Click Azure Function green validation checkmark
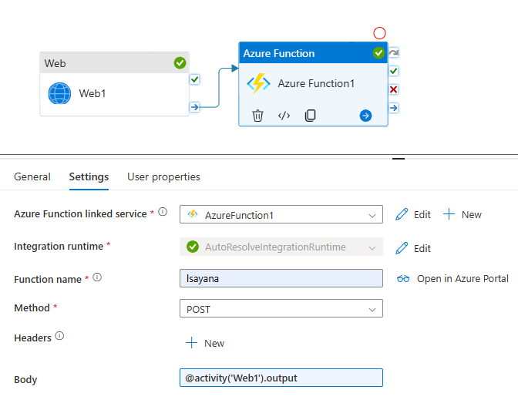The width and height of the screenshot is (518, 420). point(378,53)
